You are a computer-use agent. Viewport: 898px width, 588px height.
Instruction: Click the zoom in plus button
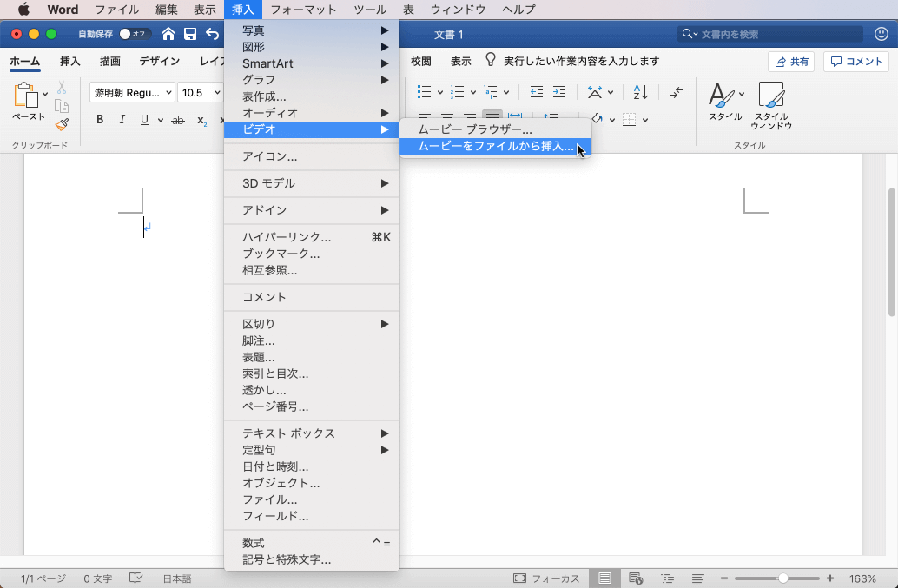pyautogui.click(x=830, y=578)
